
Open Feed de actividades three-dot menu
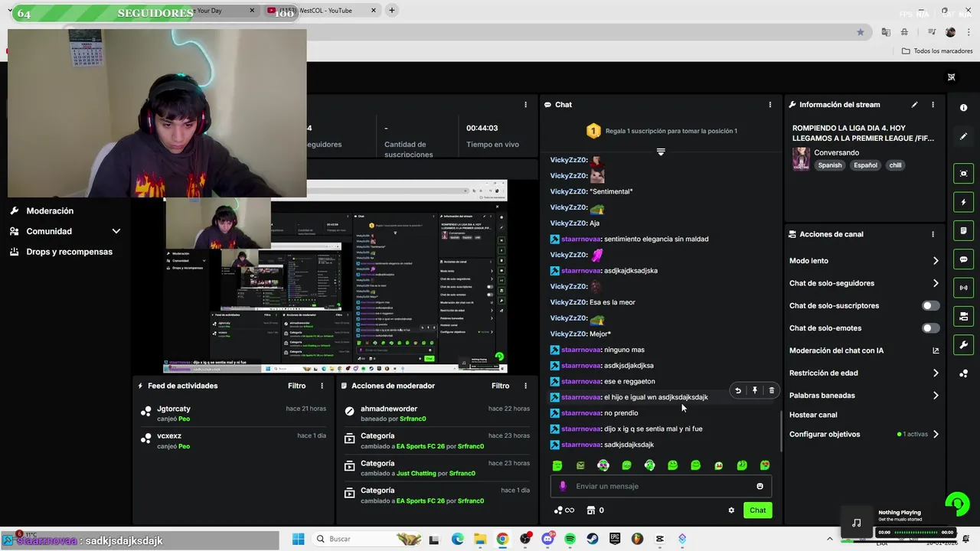(322, 386)
